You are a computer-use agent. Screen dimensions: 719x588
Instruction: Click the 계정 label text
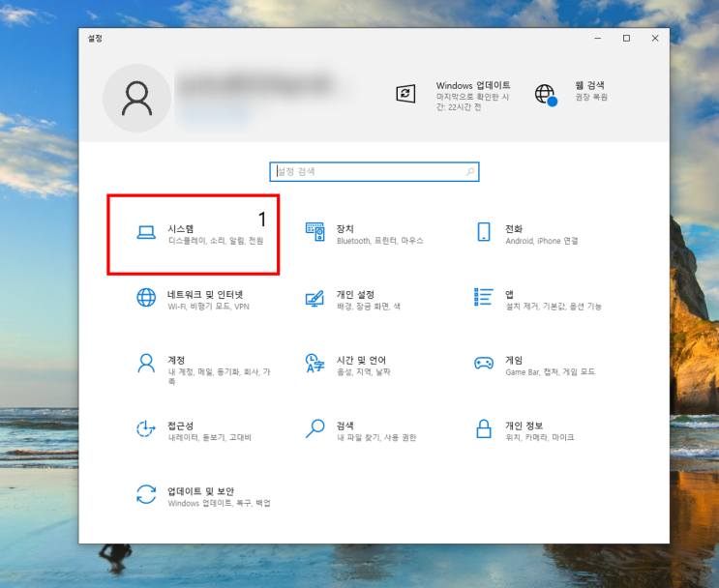(176, 360)
